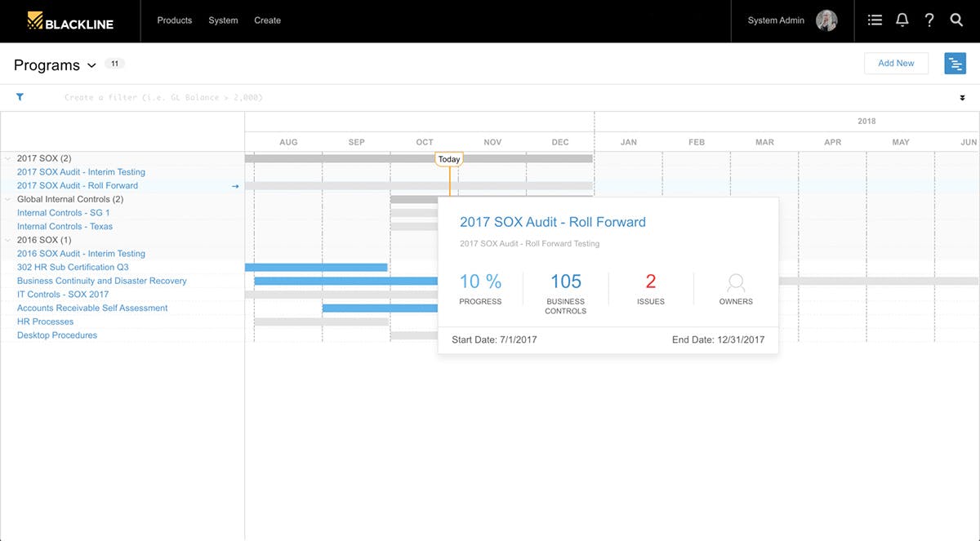The height and width of the screenshot is (541, 980).
Task: Open Internal Controls - SG 1 program
Action: tap(64, 213)
